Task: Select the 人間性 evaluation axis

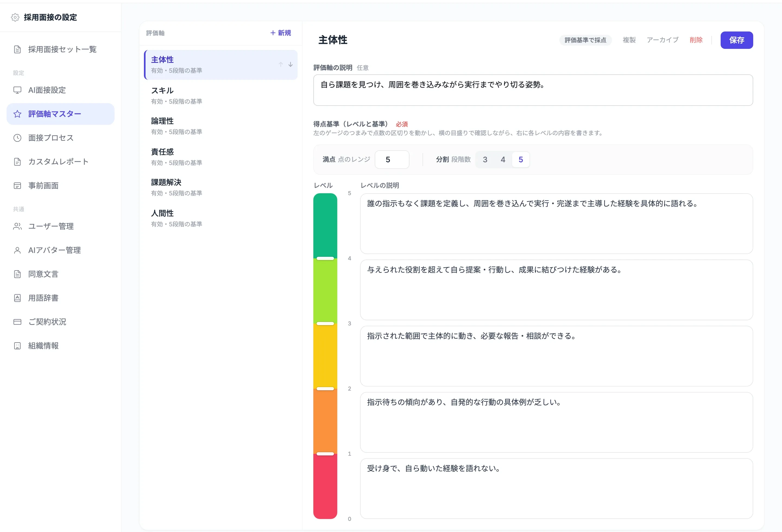Action: click(x=221, y=218)
